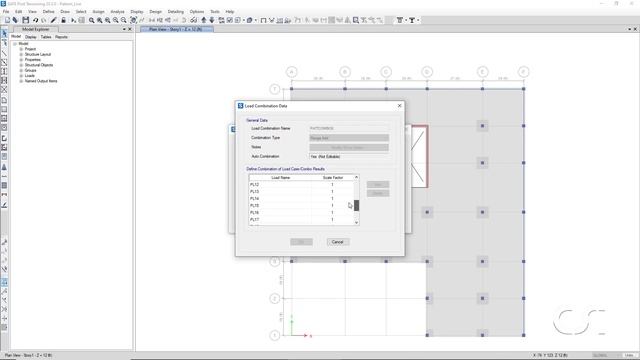Image resolution: width=640 pixels, height=360 pixels.
Task: Click the load table scroll up arrow
Action: tap(356, 177)
